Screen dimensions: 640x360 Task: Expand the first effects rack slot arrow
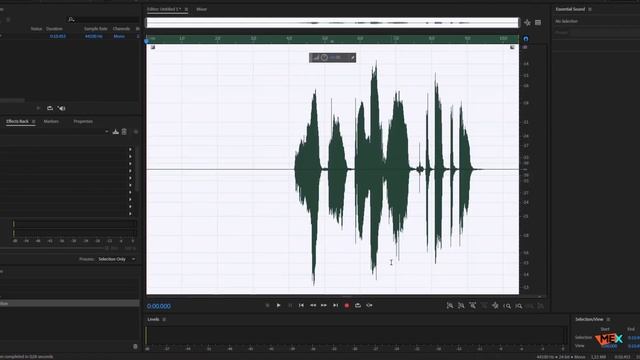[x=130, y=149]
